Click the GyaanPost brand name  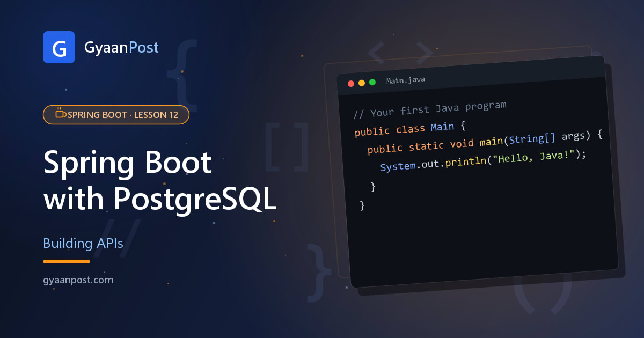121,48
